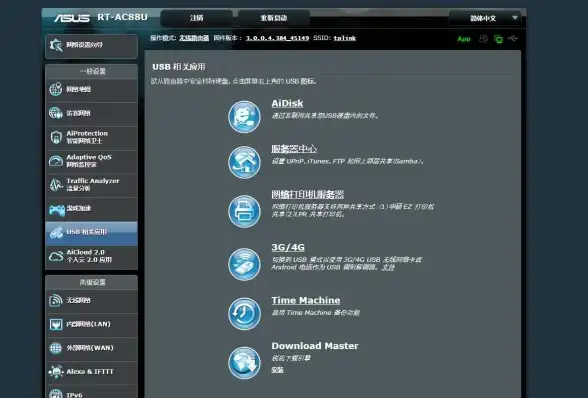Open Adaptive QoS gauge icon in sidebar
The width and height of the screenshot is (588, 398).
point(56,161)
